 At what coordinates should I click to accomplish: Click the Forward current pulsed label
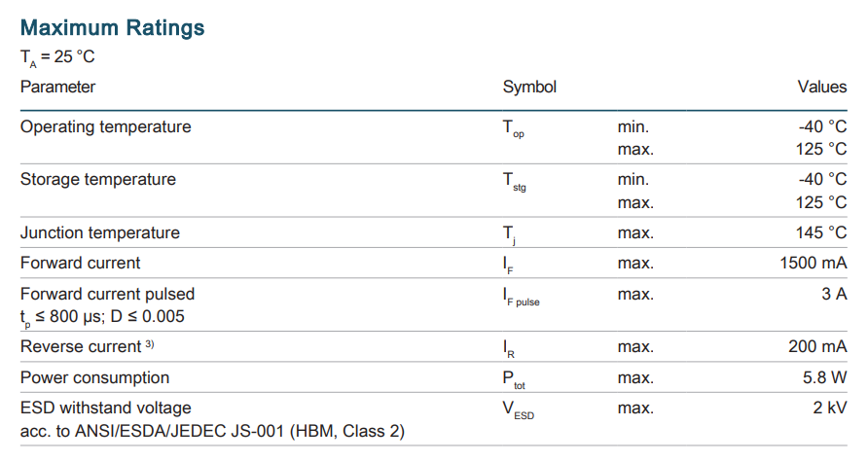coord(107,294)
